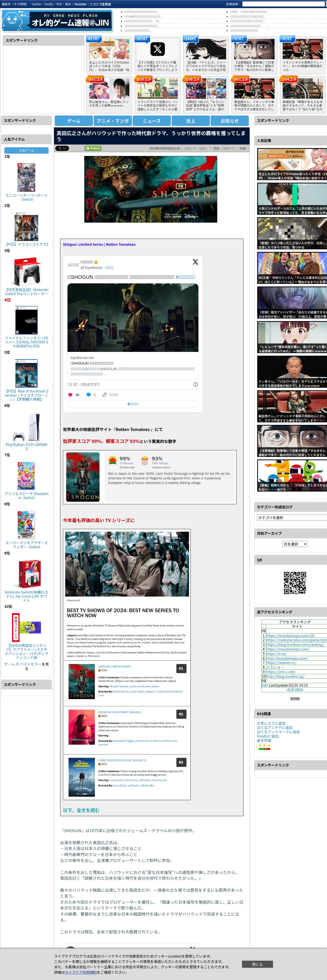Open the プリンセスピーチ Showtime cover image
The height and width of the screenshot is (980, 327).
pos(26,475)
